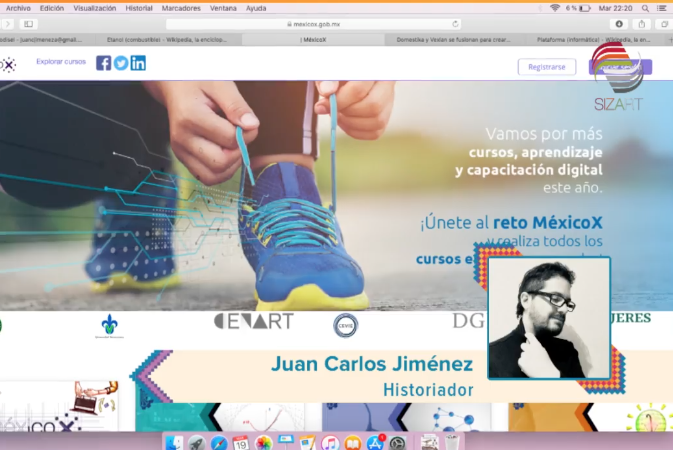The width and height of the screenshot is (673, 450).
Task: Open the LinkedIn social icon
Action: point(138,63)
